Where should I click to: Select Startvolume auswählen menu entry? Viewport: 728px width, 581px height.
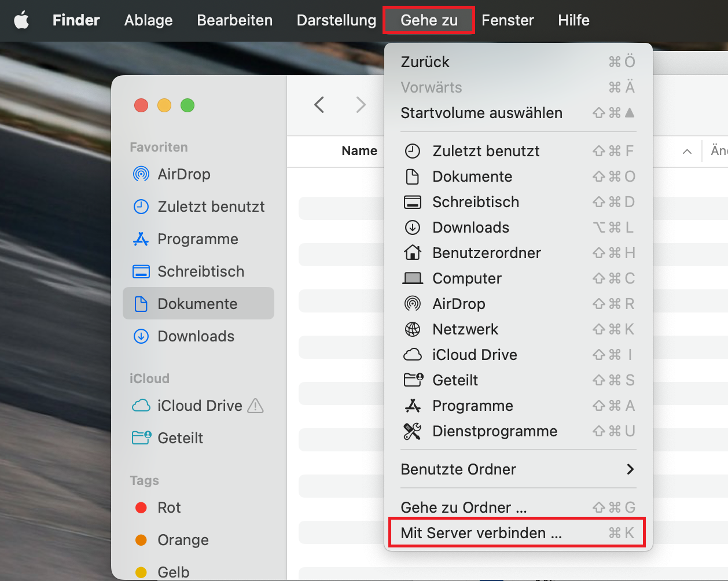(x=519, y=113)
